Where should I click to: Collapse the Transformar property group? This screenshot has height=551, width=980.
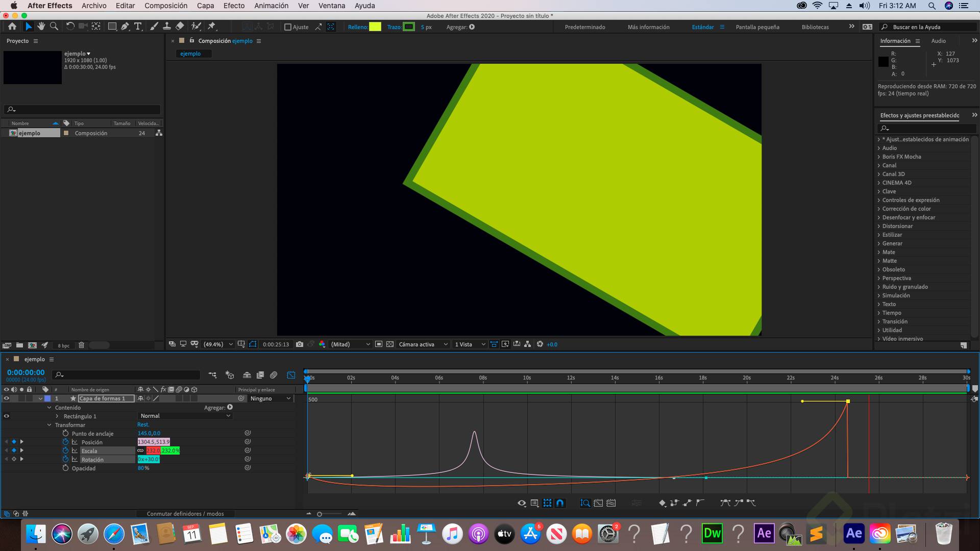click(x=50, y=425)
